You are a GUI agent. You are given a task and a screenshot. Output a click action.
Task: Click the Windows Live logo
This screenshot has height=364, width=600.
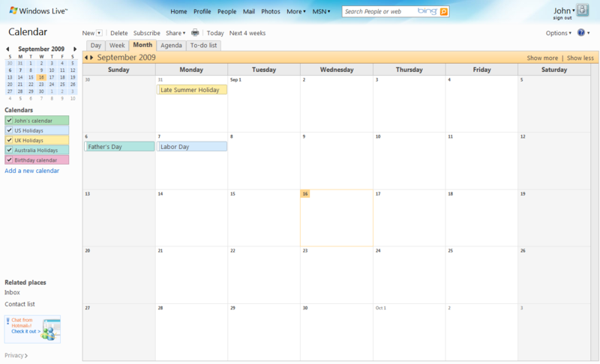[x=38, y=10]
